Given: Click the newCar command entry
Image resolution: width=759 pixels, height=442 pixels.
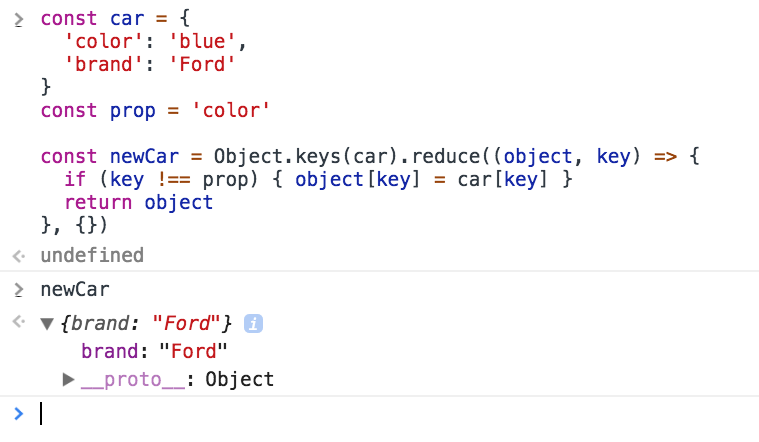Looking at the screenshot, I should click(75, 290).
